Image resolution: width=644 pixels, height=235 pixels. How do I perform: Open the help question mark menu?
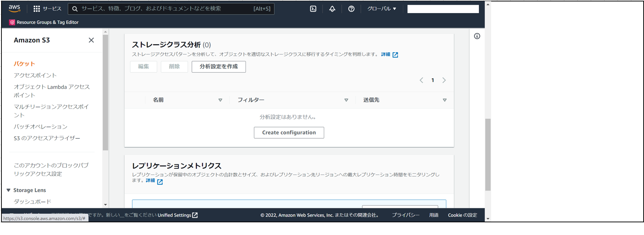coord(351,9)
